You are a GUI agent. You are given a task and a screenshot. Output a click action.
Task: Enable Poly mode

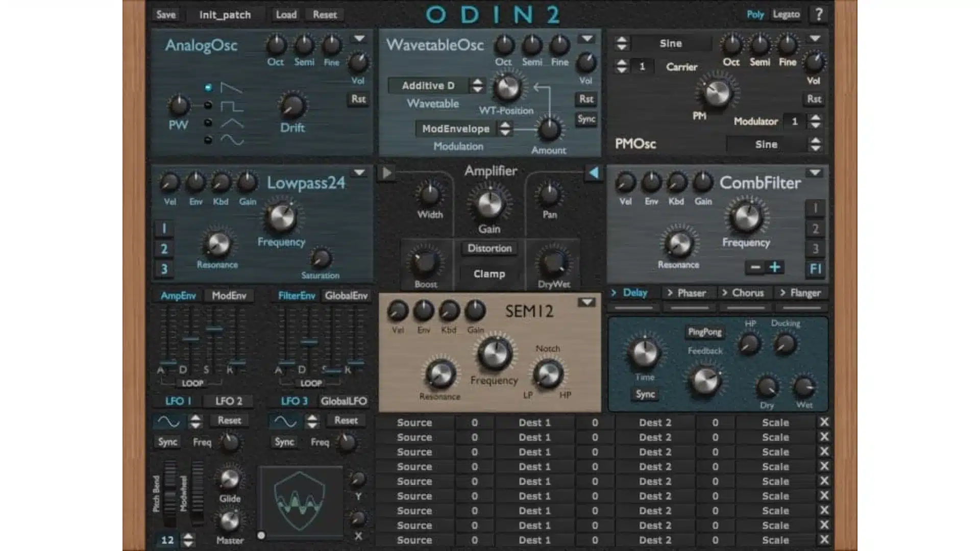click(x=755, y=14)
